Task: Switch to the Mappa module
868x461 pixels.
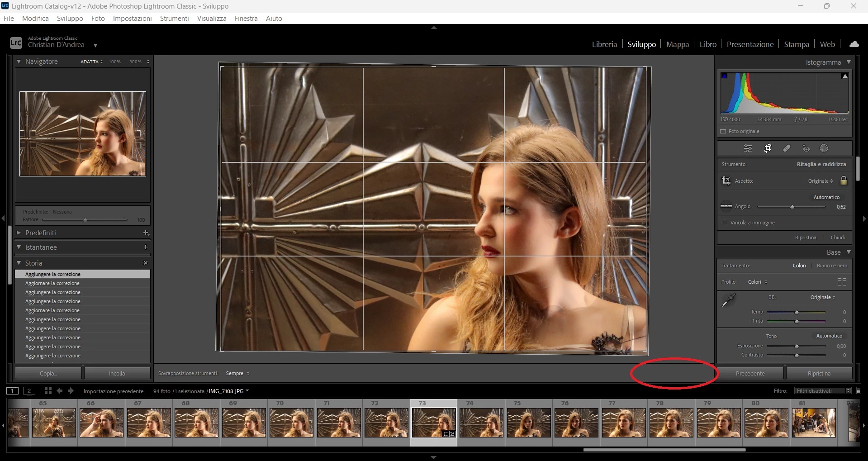Action: tap(678, 44)
